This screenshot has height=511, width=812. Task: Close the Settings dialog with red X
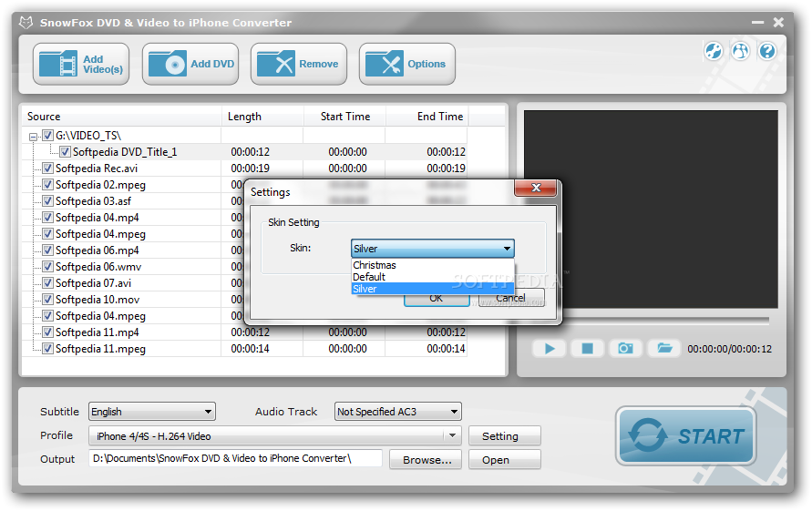(536, 188)
